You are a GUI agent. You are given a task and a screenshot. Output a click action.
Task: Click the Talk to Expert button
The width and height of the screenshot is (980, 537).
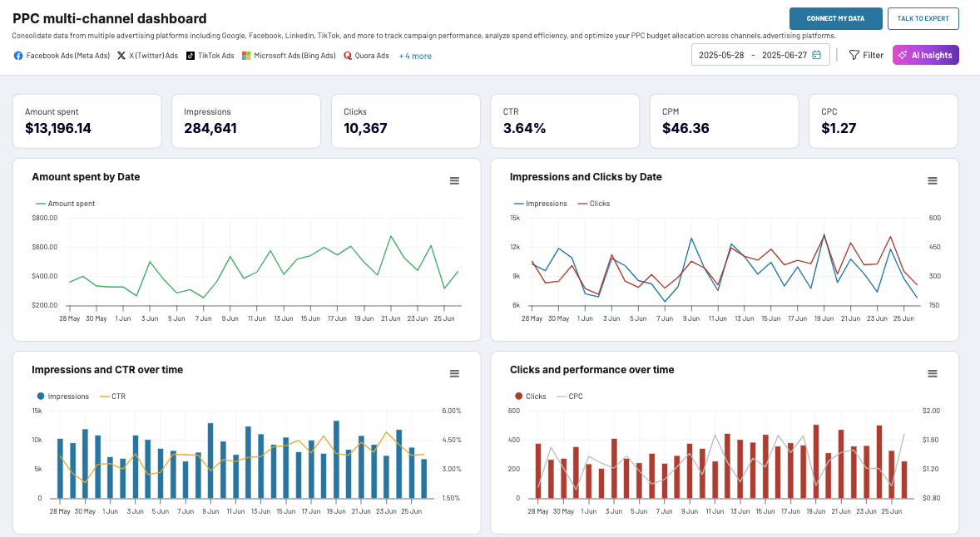click(923, 18)
